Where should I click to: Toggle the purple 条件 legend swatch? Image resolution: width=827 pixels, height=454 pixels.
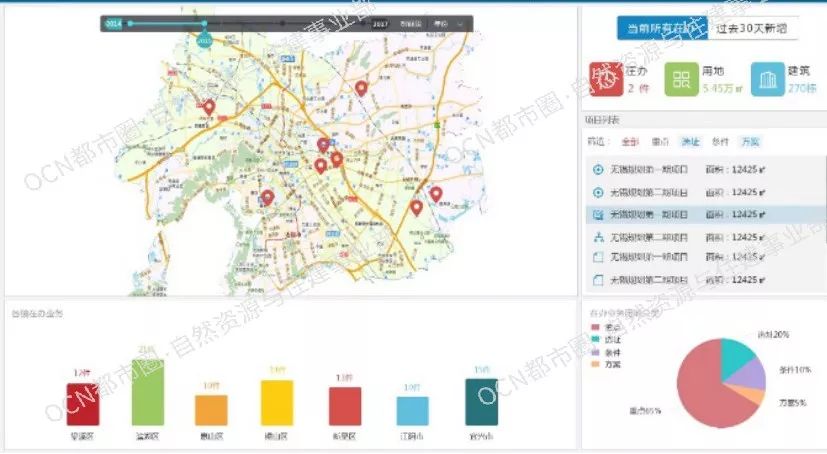click(596, 352)
